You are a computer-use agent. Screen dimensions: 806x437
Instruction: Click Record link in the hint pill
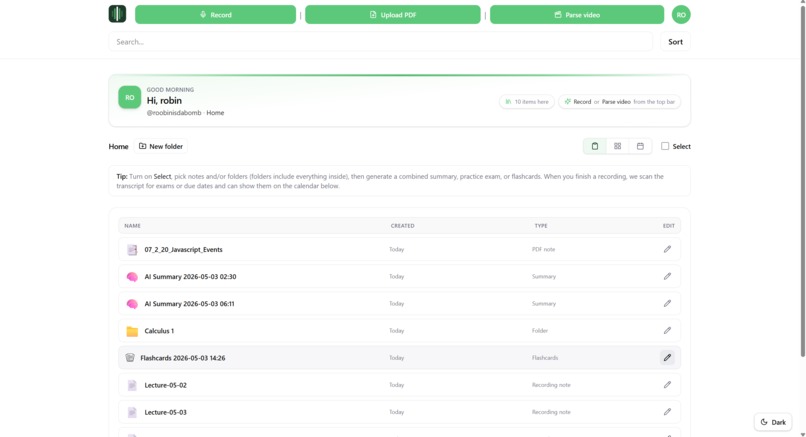click(x=582, y=102)
